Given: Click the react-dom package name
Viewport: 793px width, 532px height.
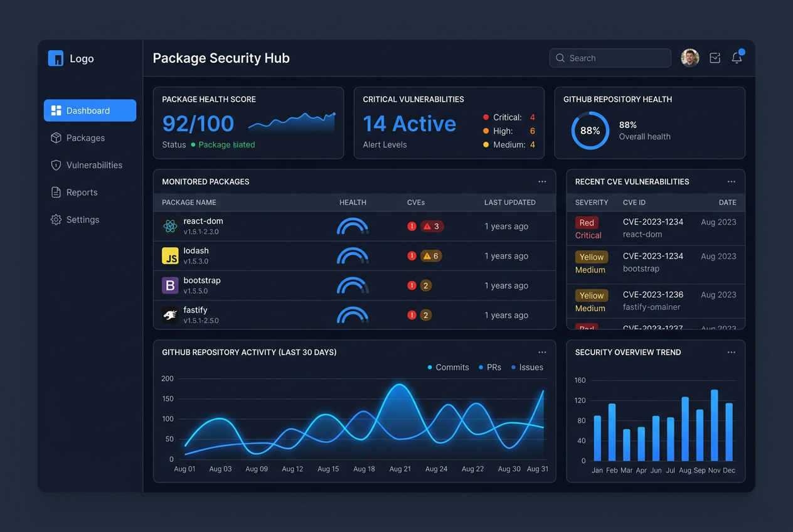Looking at the screenshot, I should 203,221.
